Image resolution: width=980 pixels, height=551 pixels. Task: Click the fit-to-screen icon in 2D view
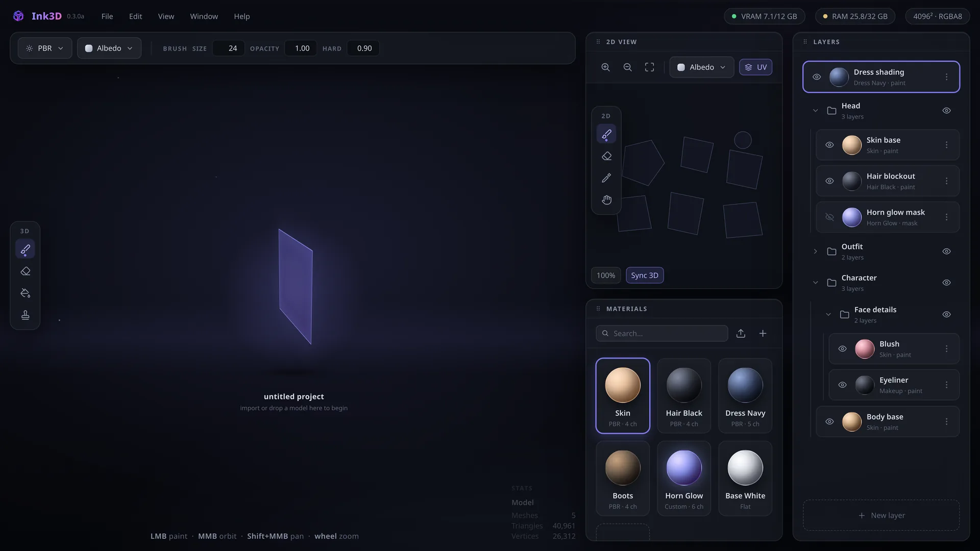(649, 67)
